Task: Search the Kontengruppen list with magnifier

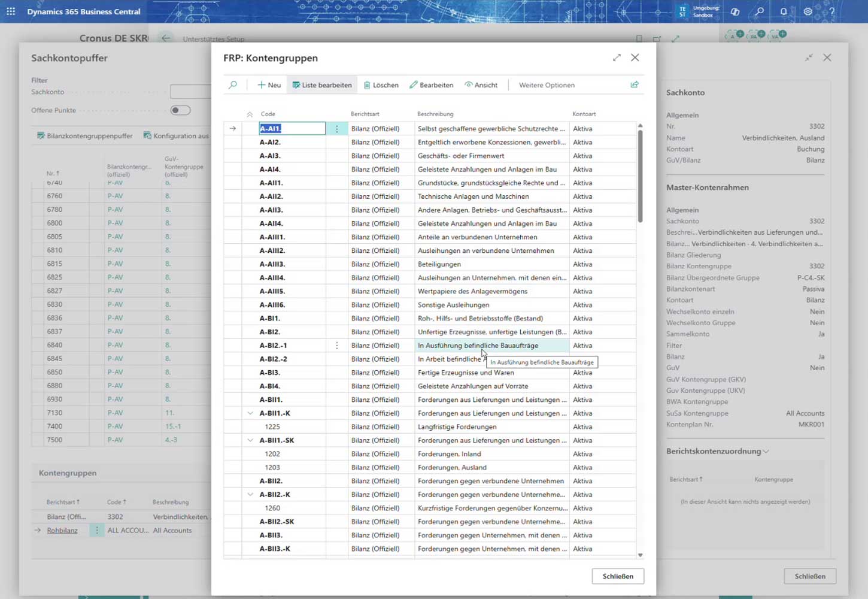Action: tap(233, 85)
